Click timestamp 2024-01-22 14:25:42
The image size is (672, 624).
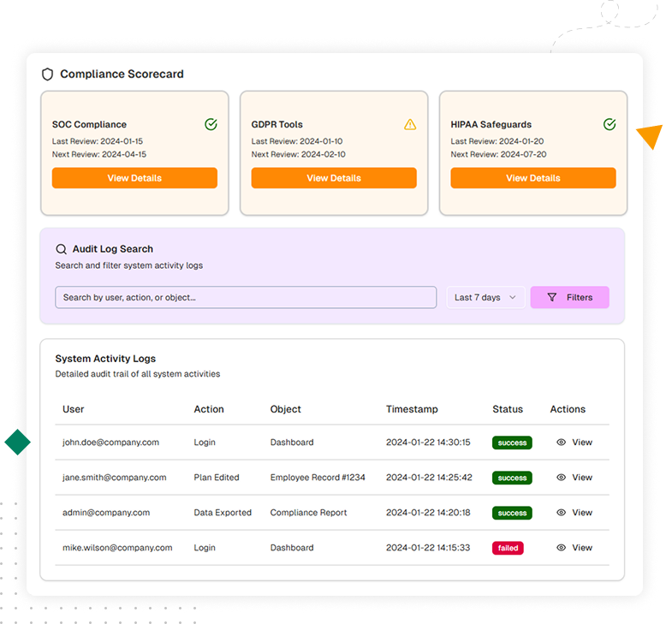429,478
